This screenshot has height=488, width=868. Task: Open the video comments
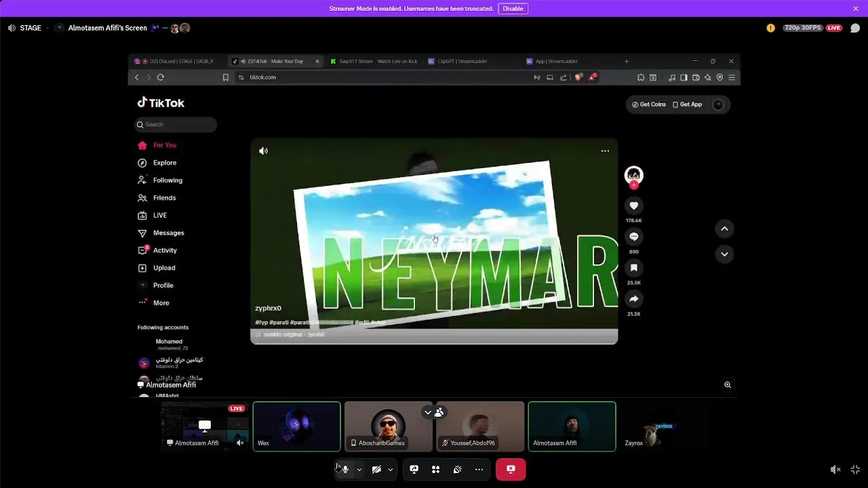point(633,237)
